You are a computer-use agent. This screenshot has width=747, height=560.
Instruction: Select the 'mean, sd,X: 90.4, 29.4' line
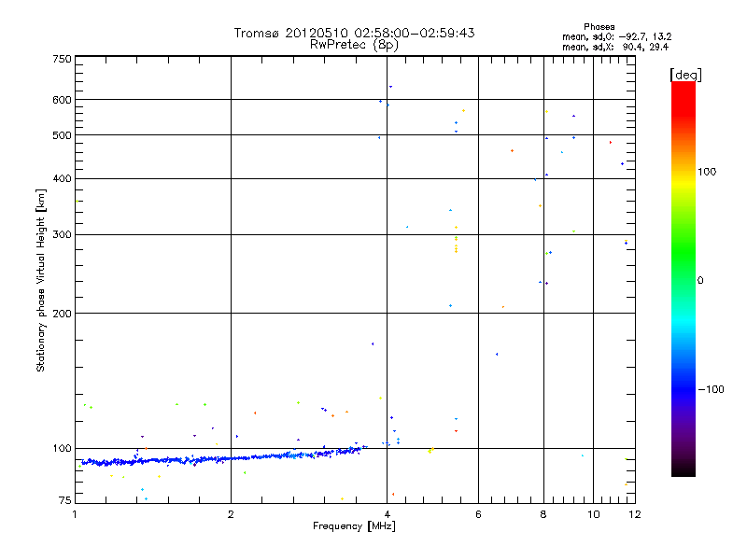coord(615,47)
